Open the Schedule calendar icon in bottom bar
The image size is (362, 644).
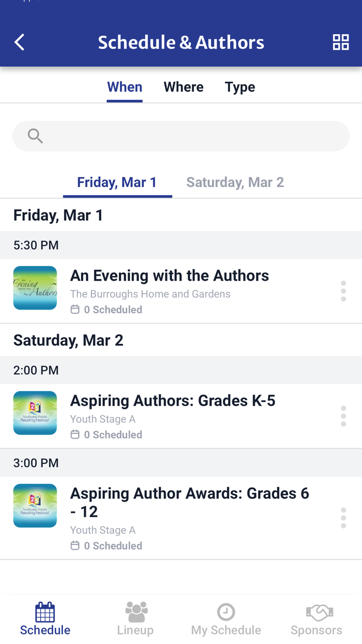pyautogui.click(x=45, y=611)
